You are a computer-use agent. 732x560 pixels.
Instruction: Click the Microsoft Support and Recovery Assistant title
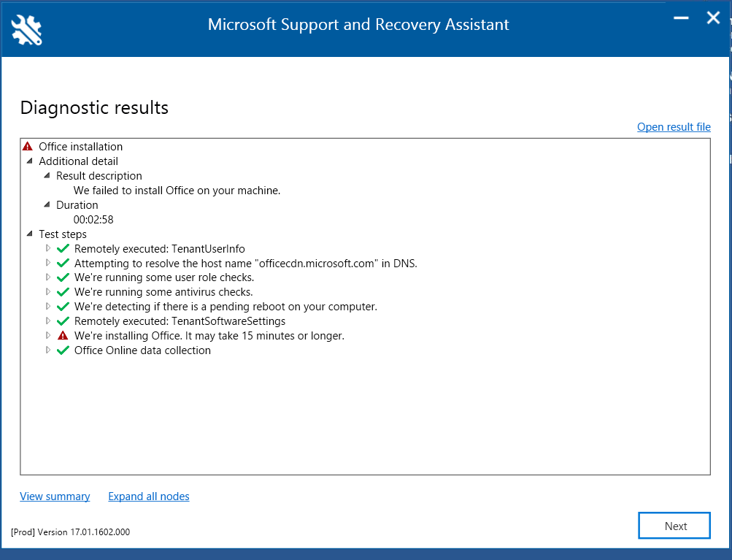(x=358, y=25)
